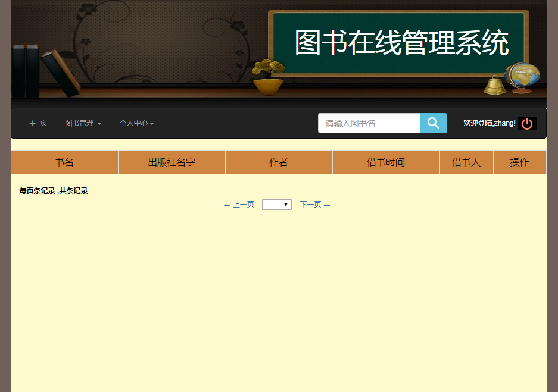Click the 出版社名字 column header
The image size is (558, 392).
coord(172,162)
